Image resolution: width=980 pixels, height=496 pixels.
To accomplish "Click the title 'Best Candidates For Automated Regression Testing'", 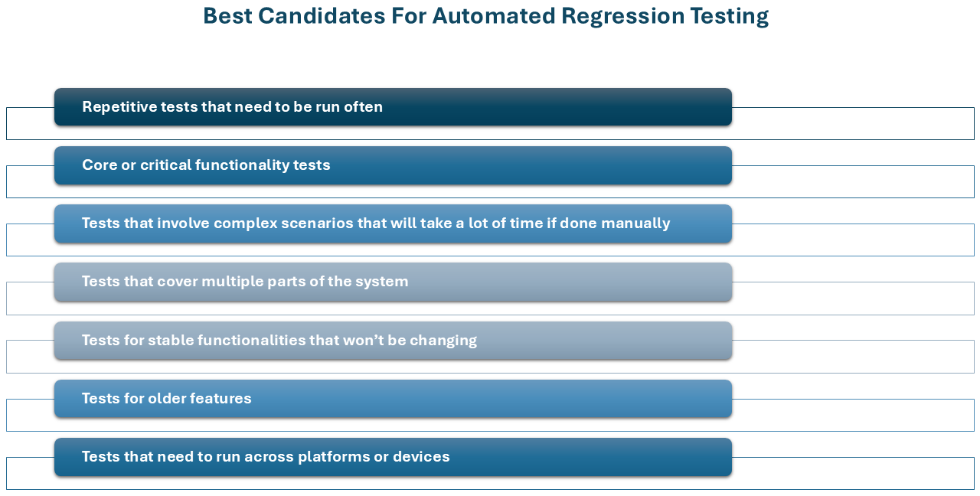I will tap(485, 16).
